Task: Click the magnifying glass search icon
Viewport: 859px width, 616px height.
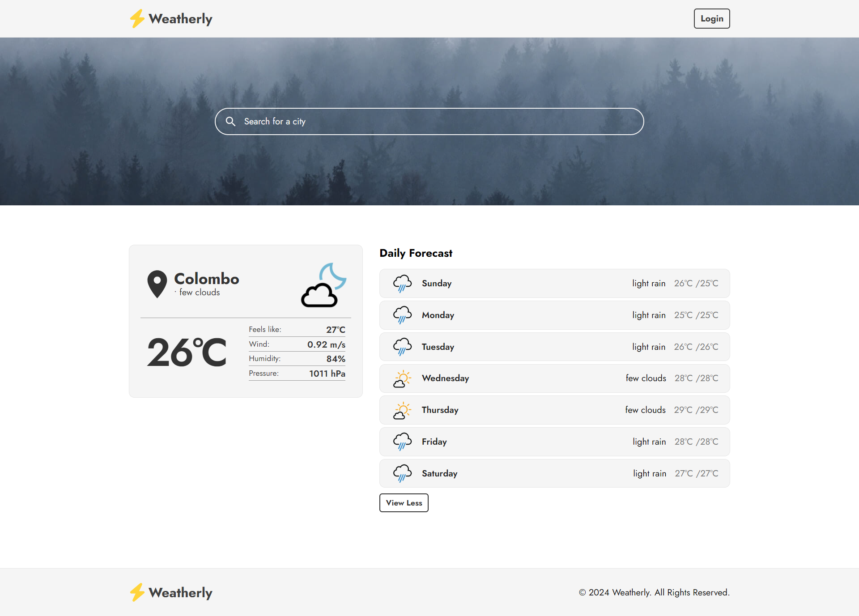Action: pos(230,121)
